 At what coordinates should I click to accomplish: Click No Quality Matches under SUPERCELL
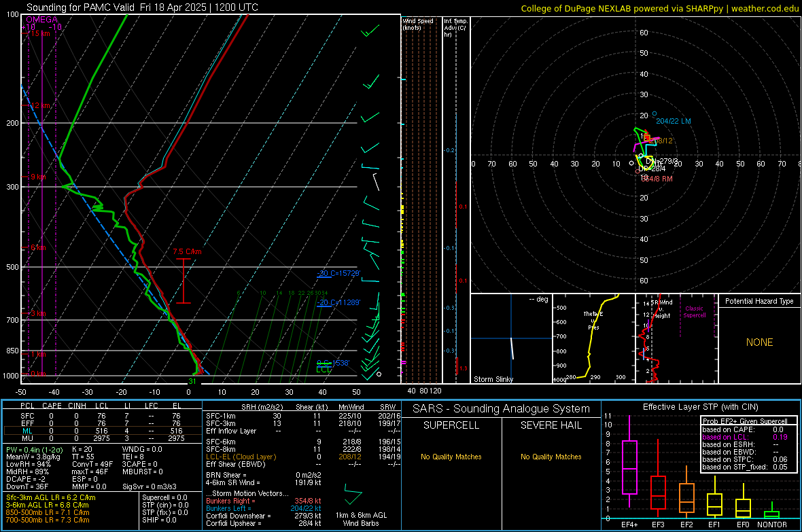point(451,457)
